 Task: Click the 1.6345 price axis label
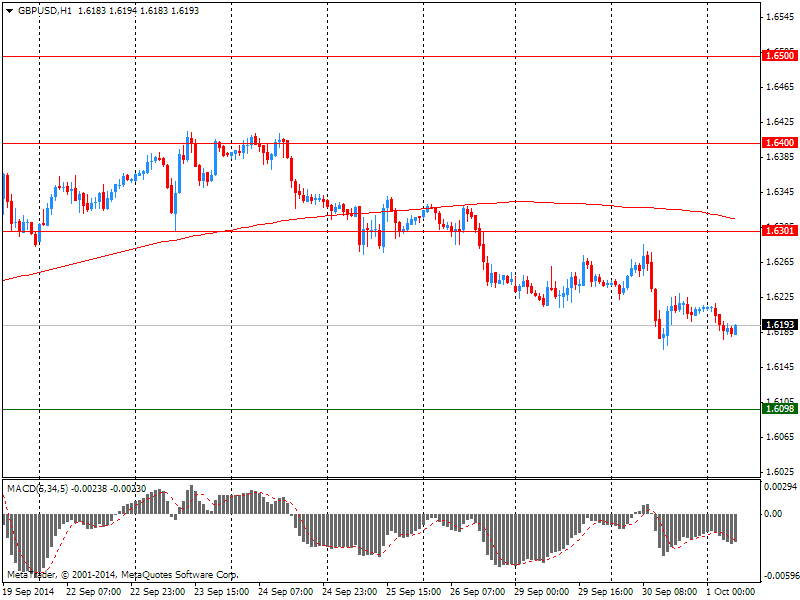780,192
